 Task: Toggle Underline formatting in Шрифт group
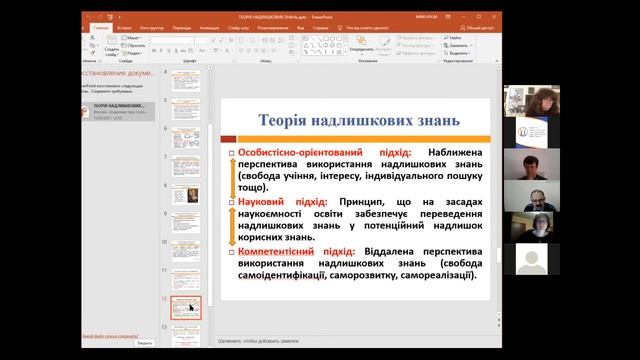tap(169, 51)
